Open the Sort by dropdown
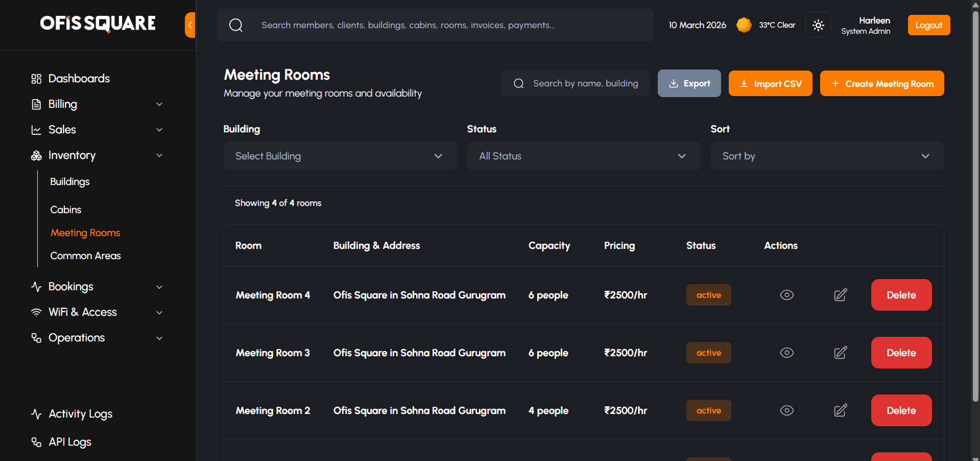980x461 pixels. (827, 156)
